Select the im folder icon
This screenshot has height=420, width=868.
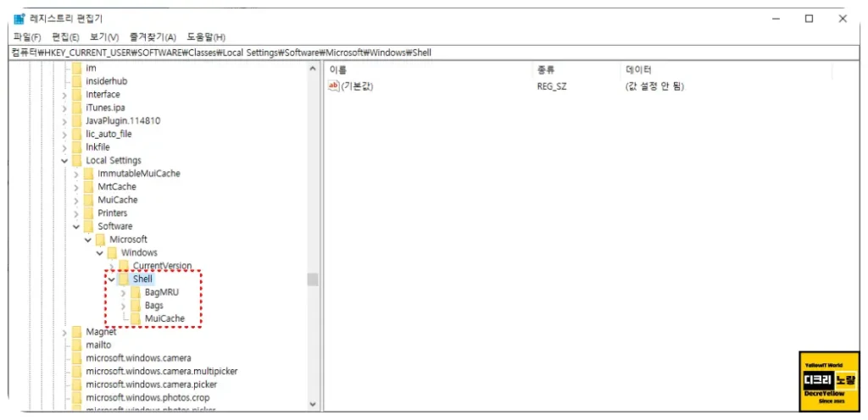click(76, 68)
